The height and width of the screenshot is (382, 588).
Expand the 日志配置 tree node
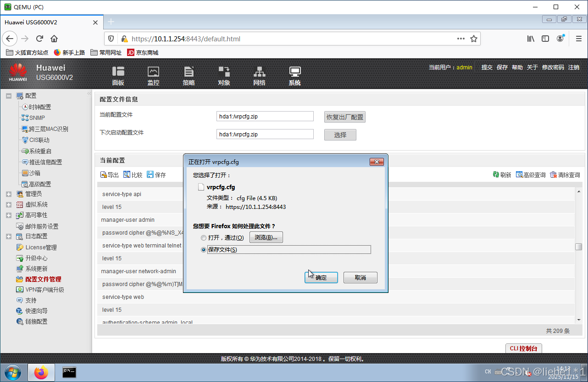(x=9, y=236)
